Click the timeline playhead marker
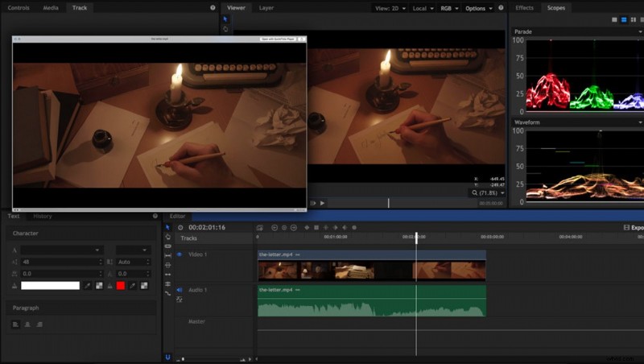The height and width of the screenshot is (364, 644). click(416, 238)
